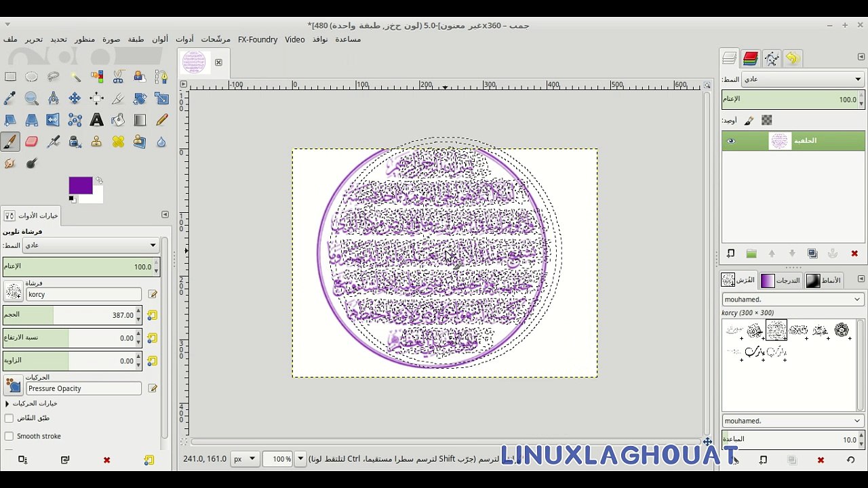Screen dimensions: 868x488
Task: Toggle the link beside the الحجم size field
Action: 152,315
